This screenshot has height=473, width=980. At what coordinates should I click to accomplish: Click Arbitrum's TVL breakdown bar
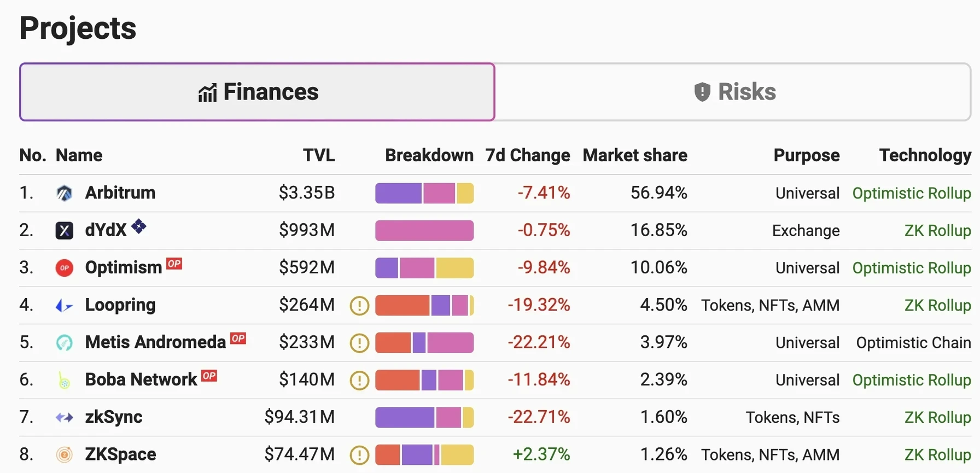424,193
